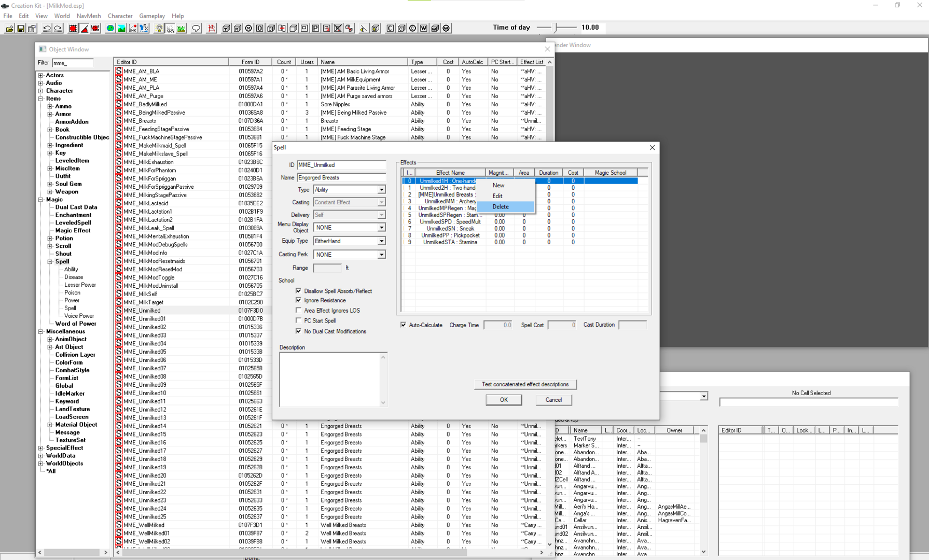
Task: Click the HK havok toolbar icon
Action: (133, 29)
